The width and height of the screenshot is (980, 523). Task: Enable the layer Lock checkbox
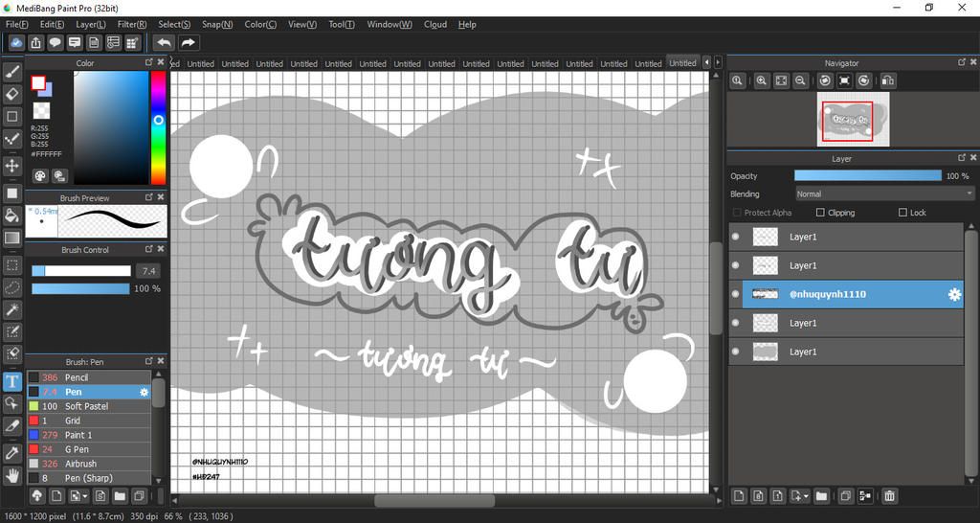(x=902, y=213)
